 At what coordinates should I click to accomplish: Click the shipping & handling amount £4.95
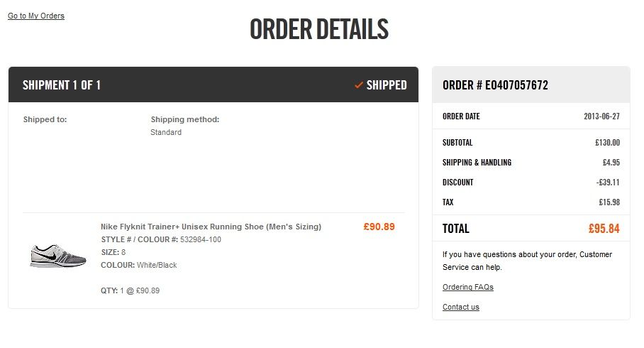(x=611, y=162)
